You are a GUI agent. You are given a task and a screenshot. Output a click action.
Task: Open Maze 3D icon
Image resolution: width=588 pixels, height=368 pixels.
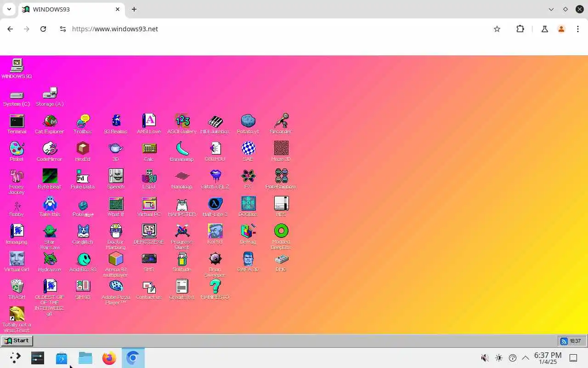point(281,152)
